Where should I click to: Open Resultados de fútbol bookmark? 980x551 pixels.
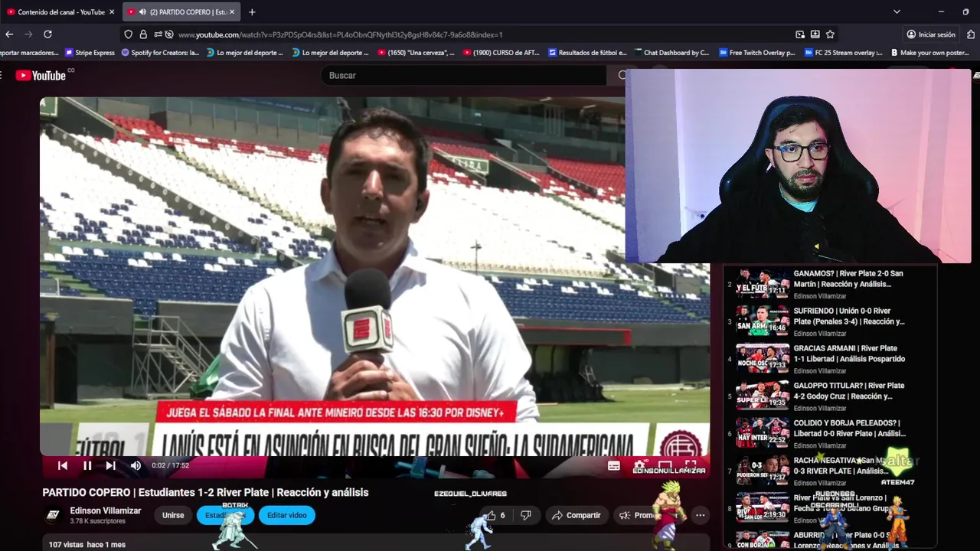[x=588, y=53]
